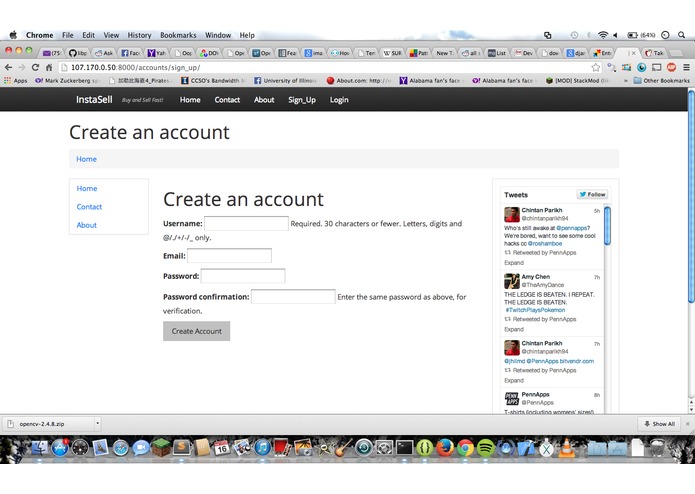Open Other Bookmarks folder
The height and width of the screenshot is (494, 695).
[661, 81]
